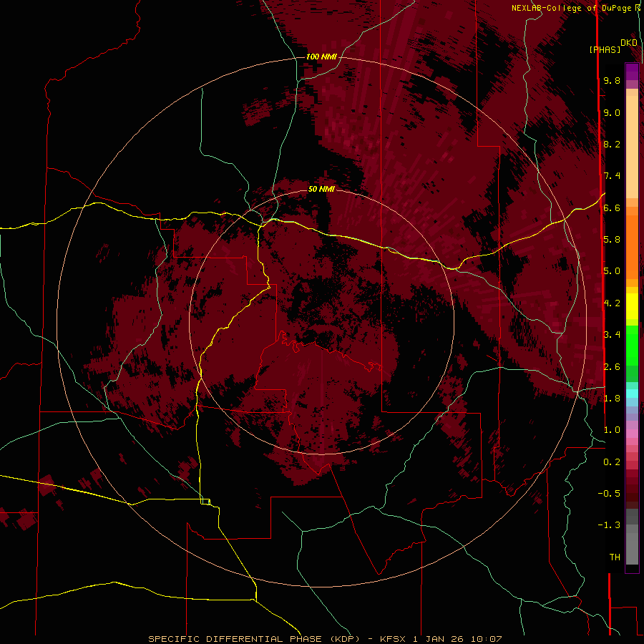Click the 10:07 timestamp in the caption
Image resolution: width=644 pixels, height=644 pixels.
[x=486, y=639]
